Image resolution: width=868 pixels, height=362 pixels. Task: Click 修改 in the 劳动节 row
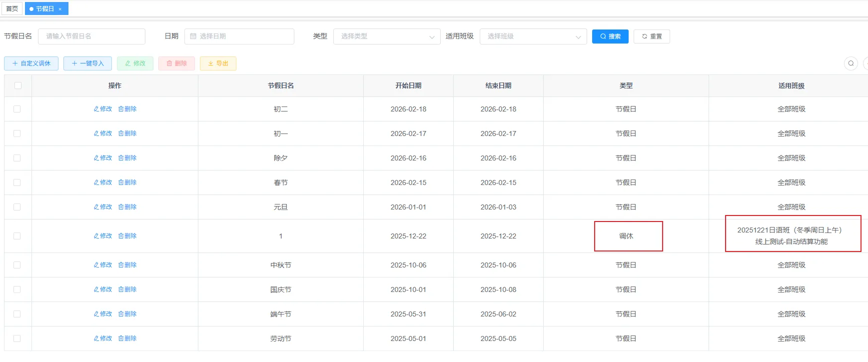click(x=103, y=338)
